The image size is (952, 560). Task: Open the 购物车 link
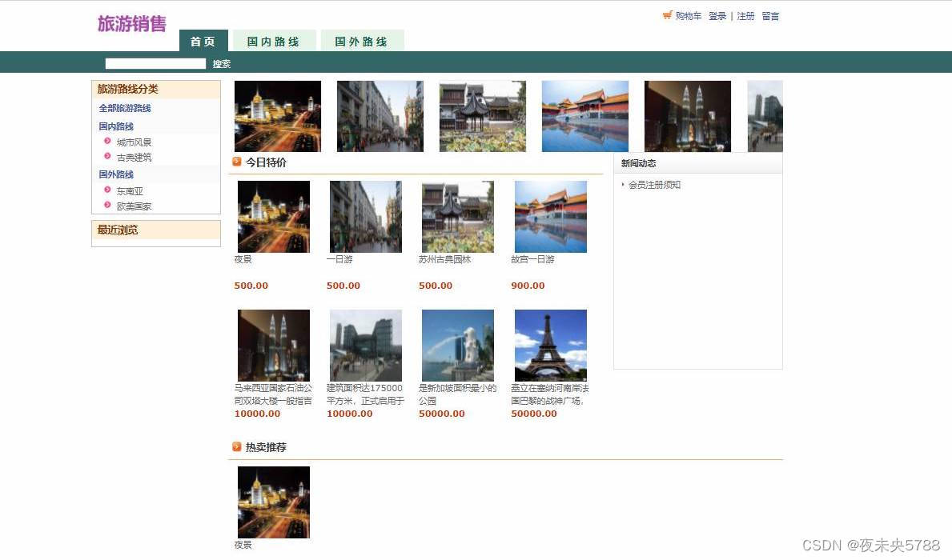click(x=689, y=16)
